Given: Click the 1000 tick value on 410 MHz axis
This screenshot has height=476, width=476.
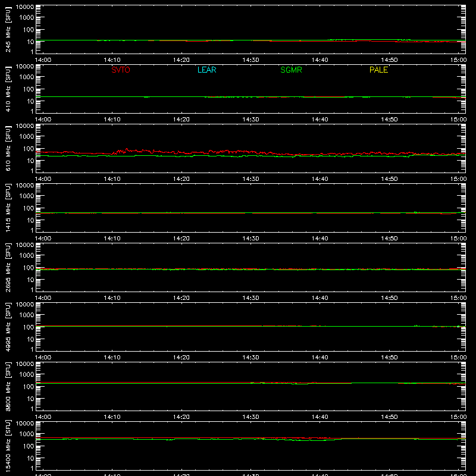Looking at the screenshot, I should tap(27, 77).
